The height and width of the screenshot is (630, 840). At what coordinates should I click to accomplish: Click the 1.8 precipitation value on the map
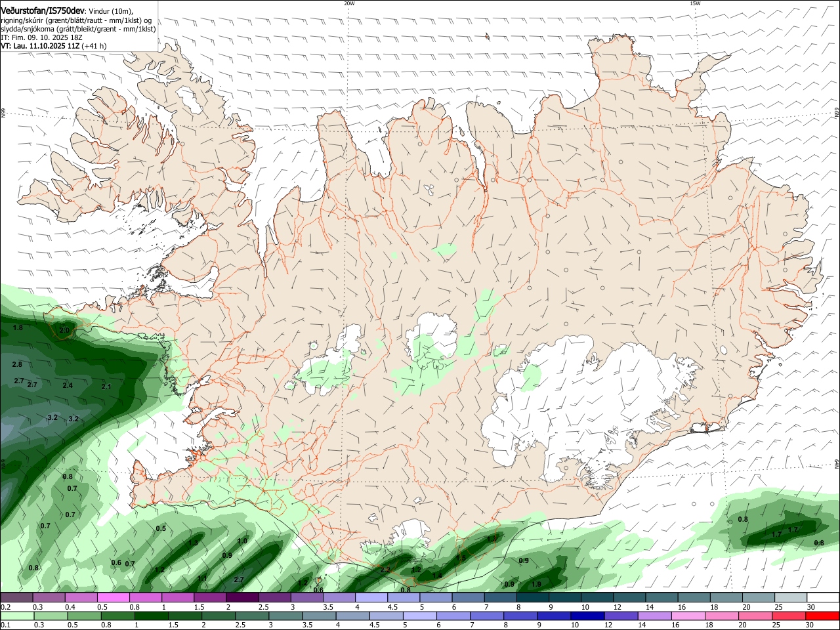[x=18, y=327]
